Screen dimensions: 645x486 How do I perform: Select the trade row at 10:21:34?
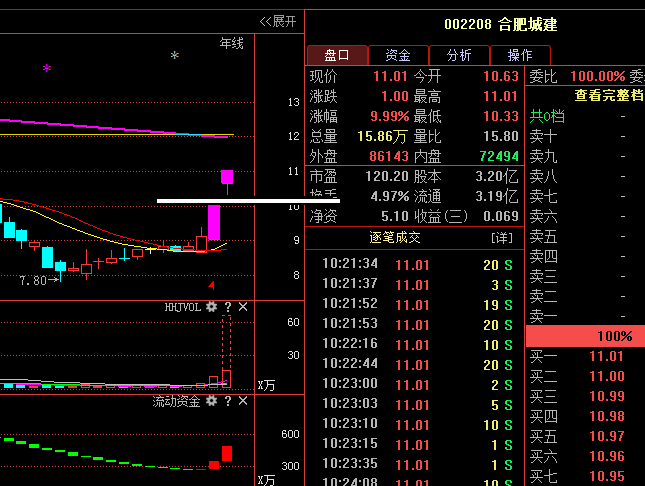coord(417,264)
